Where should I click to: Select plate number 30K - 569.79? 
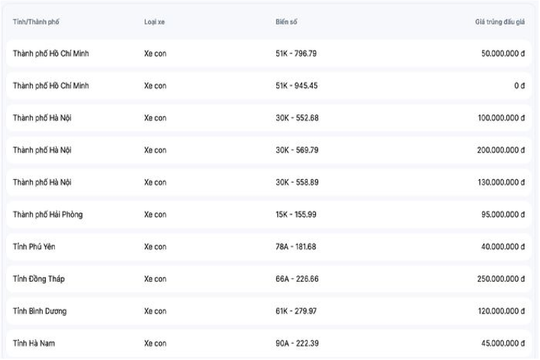click(x=297, y=150)
